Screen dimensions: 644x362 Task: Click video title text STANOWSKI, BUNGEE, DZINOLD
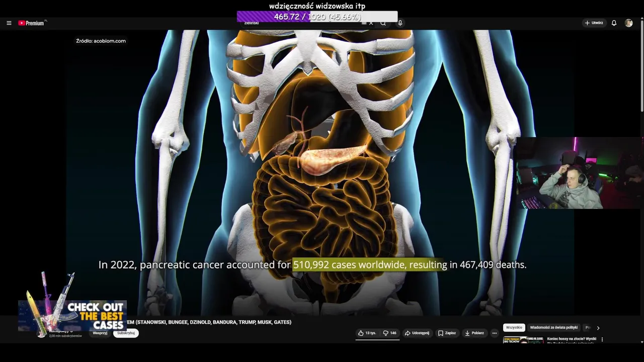pyautogui.click(x=209, y=322)
